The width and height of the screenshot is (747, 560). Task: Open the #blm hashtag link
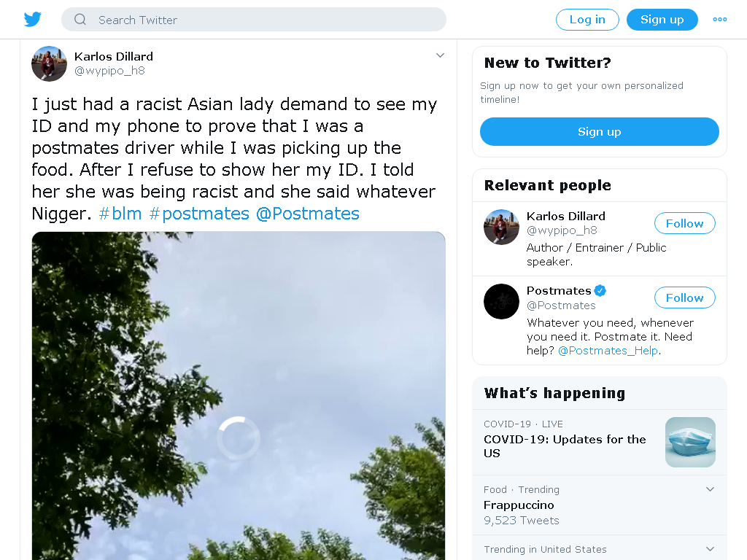click(x=120, y=214)
